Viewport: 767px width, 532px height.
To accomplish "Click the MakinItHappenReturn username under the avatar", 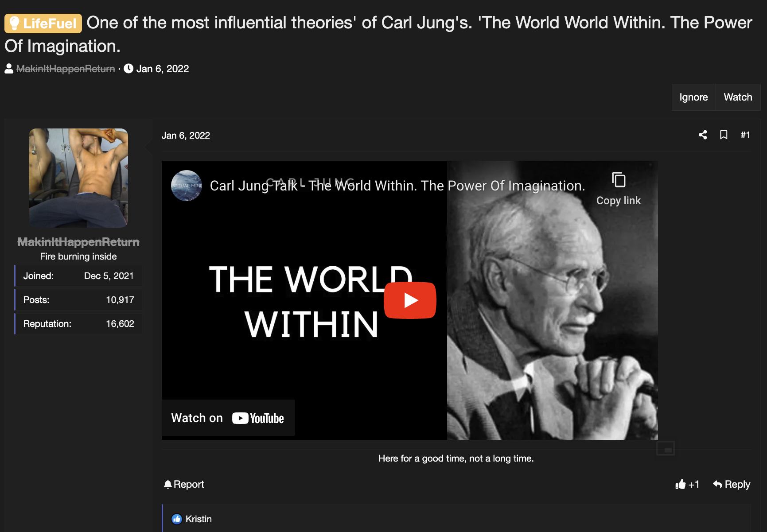I will [x=78, y=242].
